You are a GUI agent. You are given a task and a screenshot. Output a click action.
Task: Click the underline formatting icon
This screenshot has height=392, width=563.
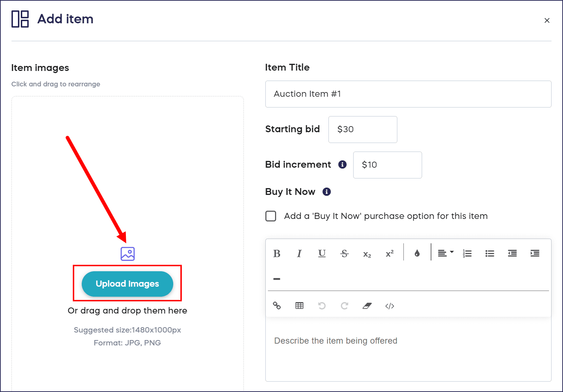click(322, 254)
